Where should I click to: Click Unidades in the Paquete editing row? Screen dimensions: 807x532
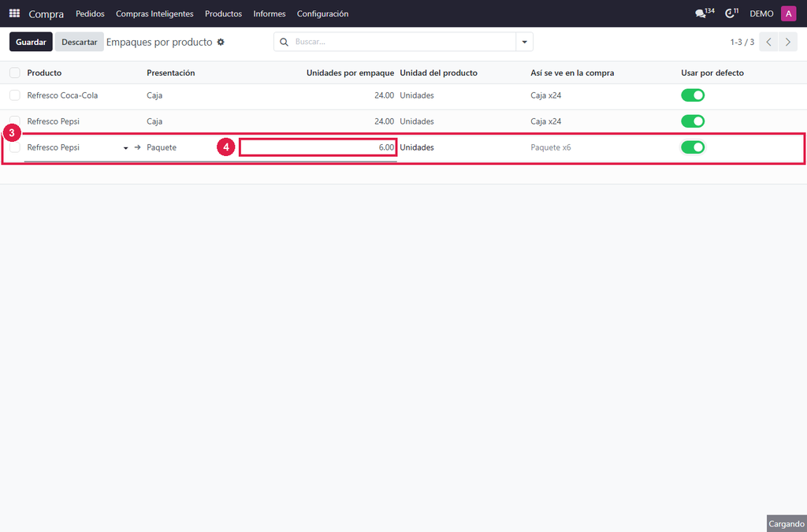pyautogui.click(x=417, y=147)
